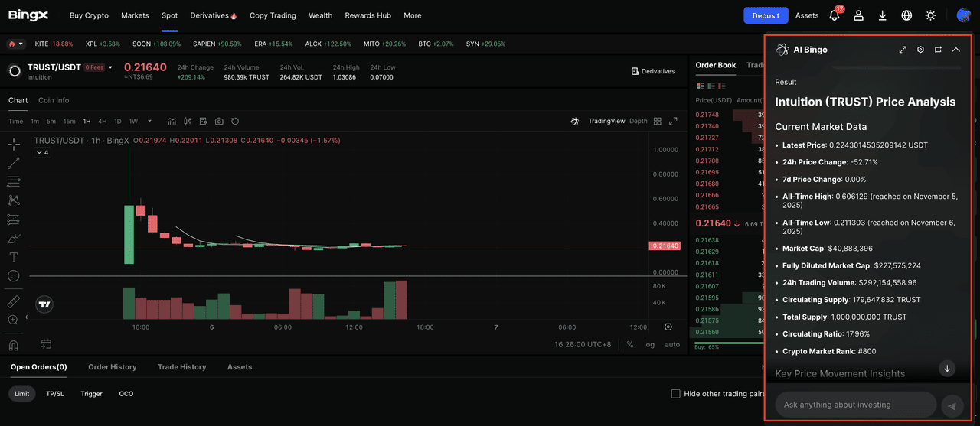Select the trend line drawing tool
The width and height of the screenshot is (980, 426).
pos(14,163)
